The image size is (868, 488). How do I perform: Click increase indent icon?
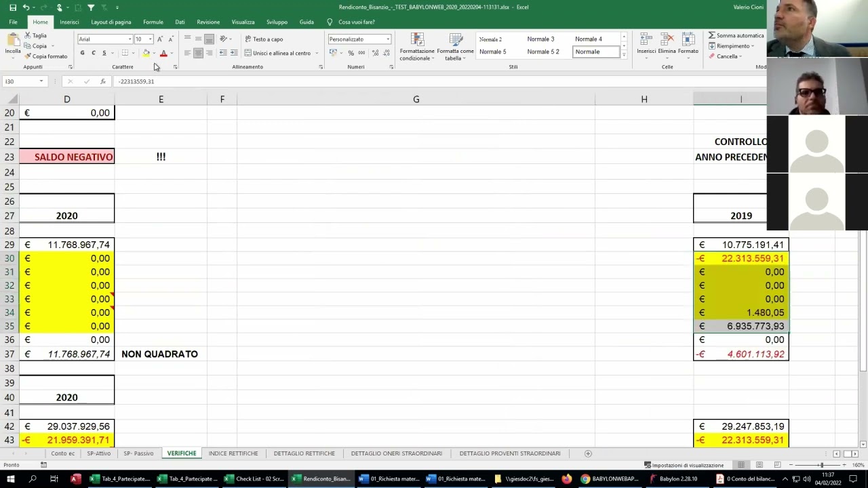234,53
